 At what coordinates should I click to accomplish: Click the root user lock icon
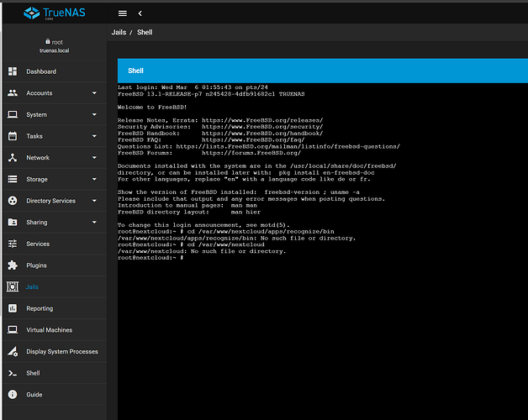48,41
